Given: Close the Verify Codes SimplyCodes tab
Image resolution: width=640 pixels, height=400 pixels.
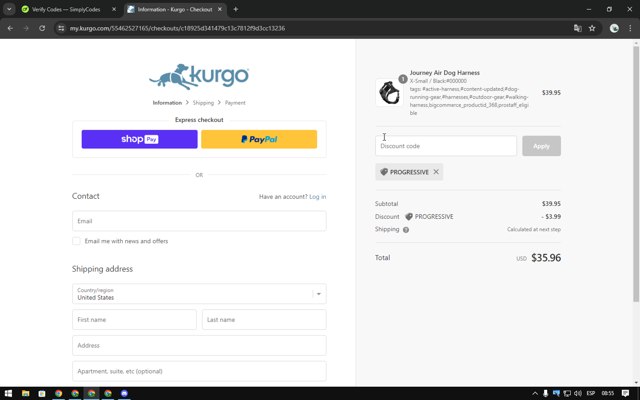Looking at the screenshot, I should click(114, 9).
